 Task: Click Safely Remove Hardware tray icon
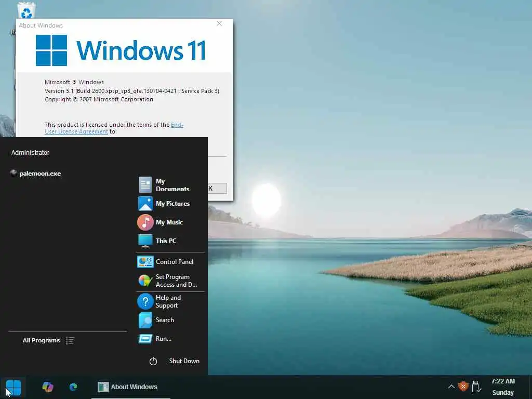(476, 387)
